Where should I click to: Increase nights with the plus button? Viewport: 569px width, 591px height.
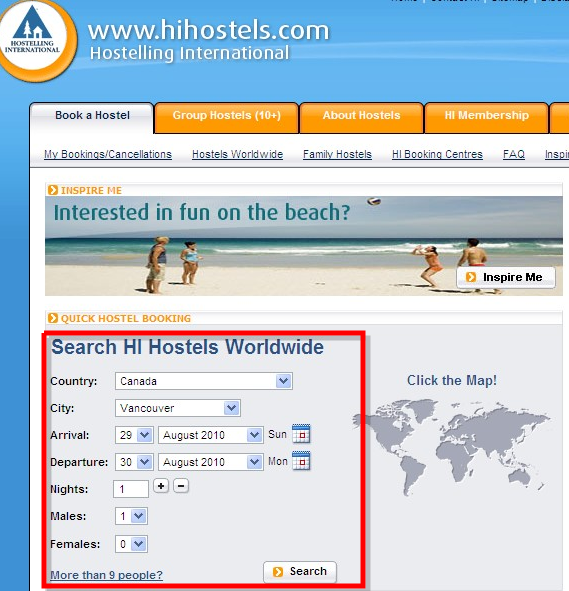pyautogui.click(x=161, y=486)
